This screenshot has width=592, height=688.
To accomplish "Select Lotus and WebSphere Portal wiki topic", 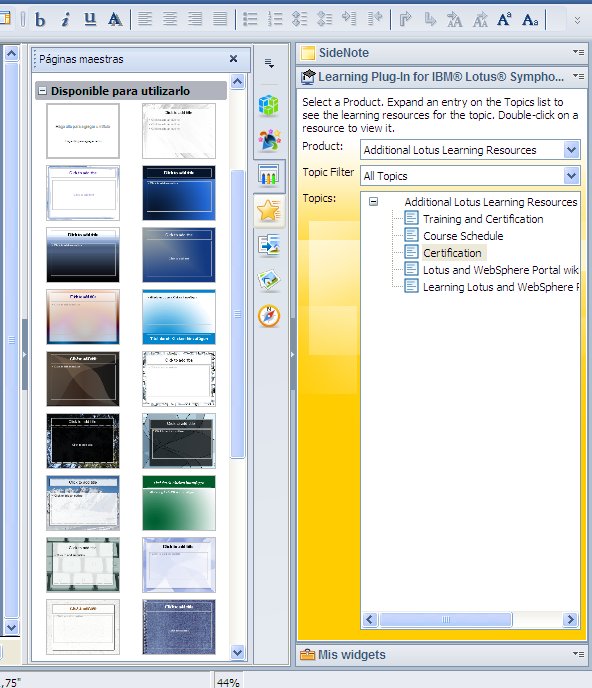I will coord(500,270).
